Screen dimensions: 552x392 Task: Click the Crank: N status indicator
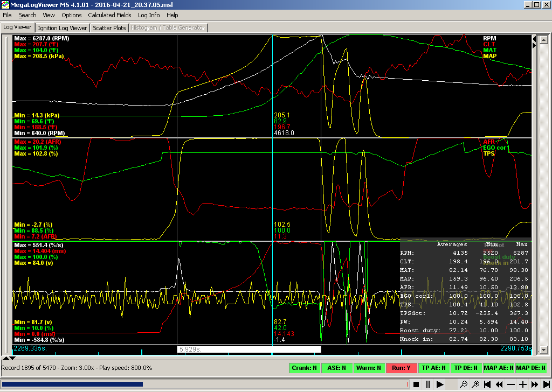305,368
